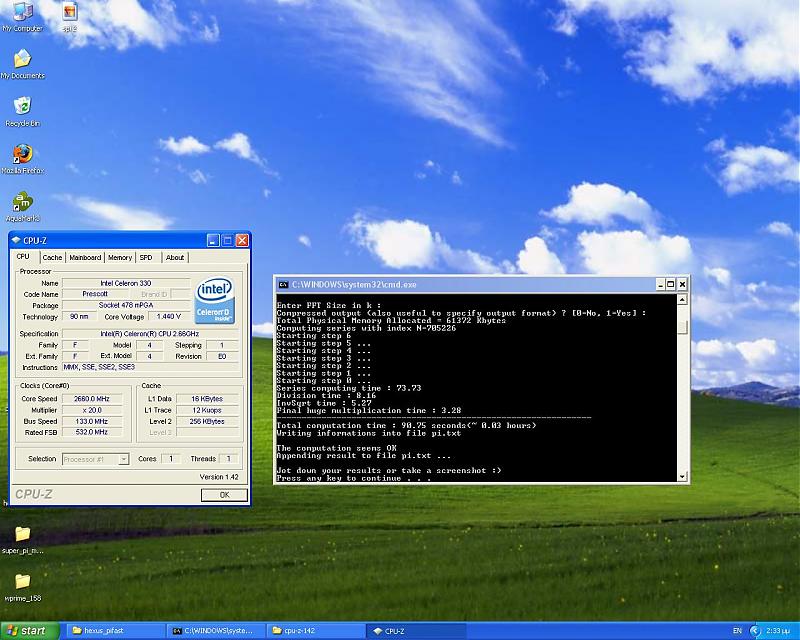800x640 pixels.
Task: Click the rated FSB '532.0 MHz'
Action: pos(92,432)
